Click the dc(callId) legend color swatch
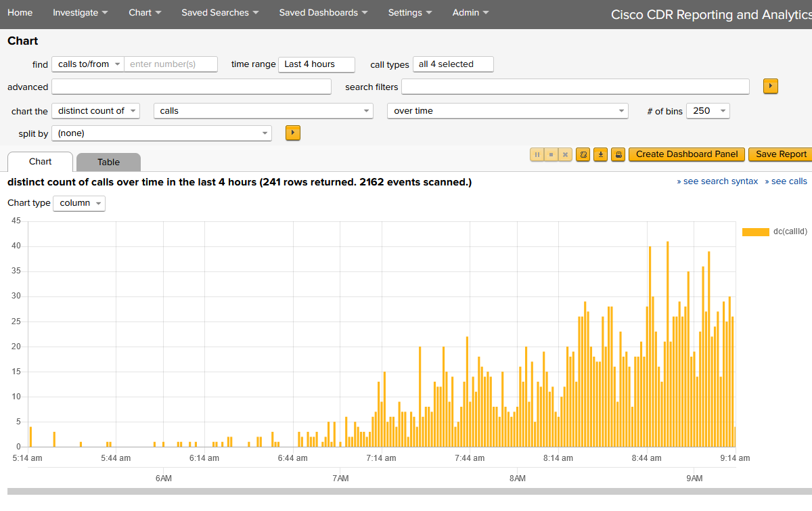 pos(756,231)
